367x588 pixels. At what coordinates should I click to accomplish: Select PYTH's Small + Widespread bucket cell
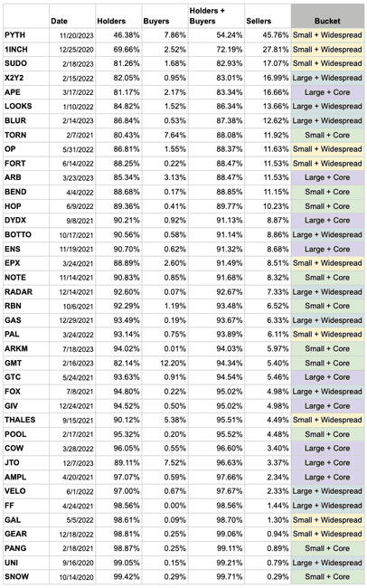click(x=327, y=35)
